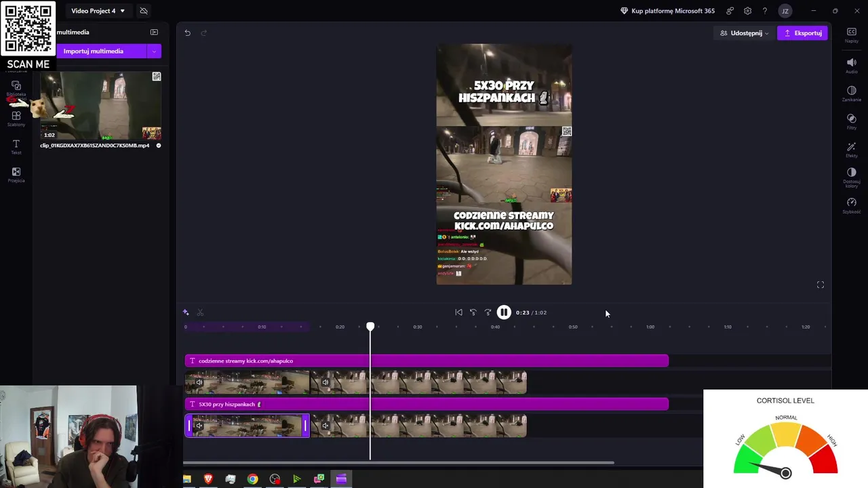The height and width of the screenshot is (488, 868).
Task: Unmute the selected clip on lower video track
Action: [x=199, y=426]
